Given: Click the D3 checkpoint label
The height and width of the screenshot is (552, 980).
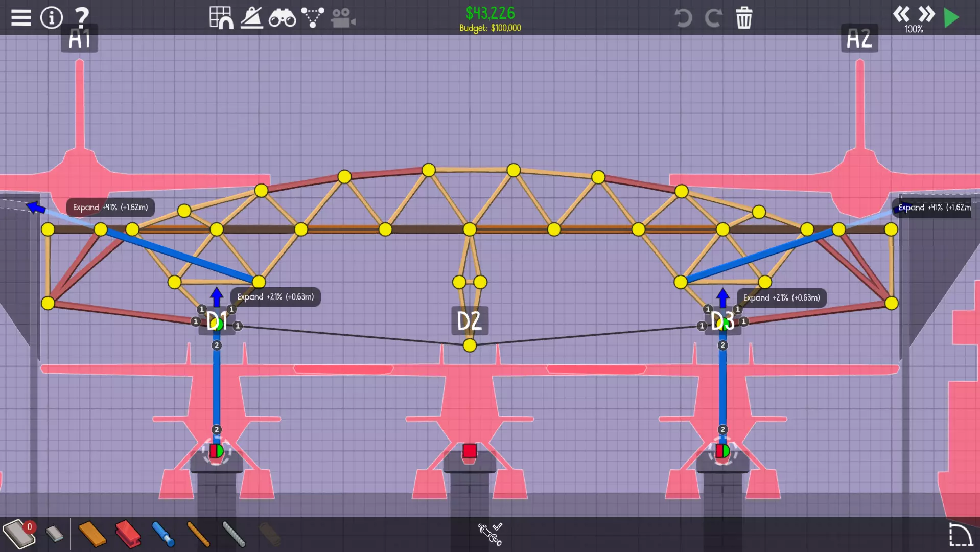Looking at the screenshot, I should tap(722, 321).
